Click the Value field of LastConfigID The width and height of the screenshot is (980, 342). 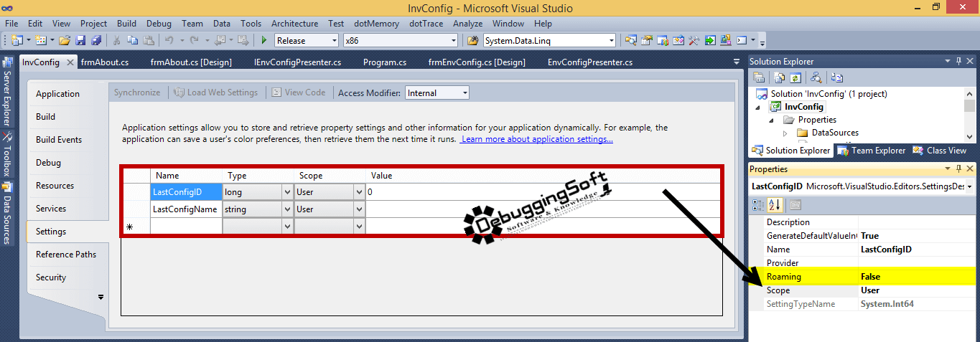point(543,192)
